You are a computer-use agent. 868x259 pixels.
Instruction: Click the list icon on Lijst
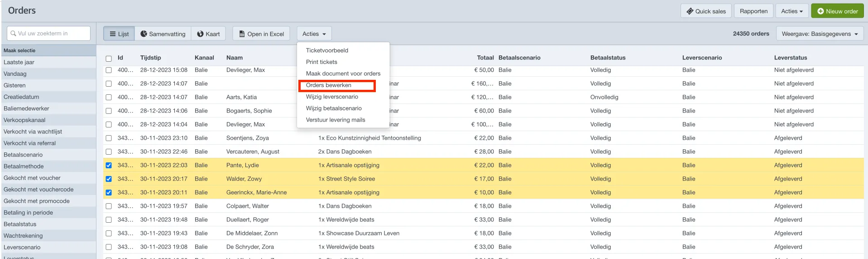pos(112,34)
